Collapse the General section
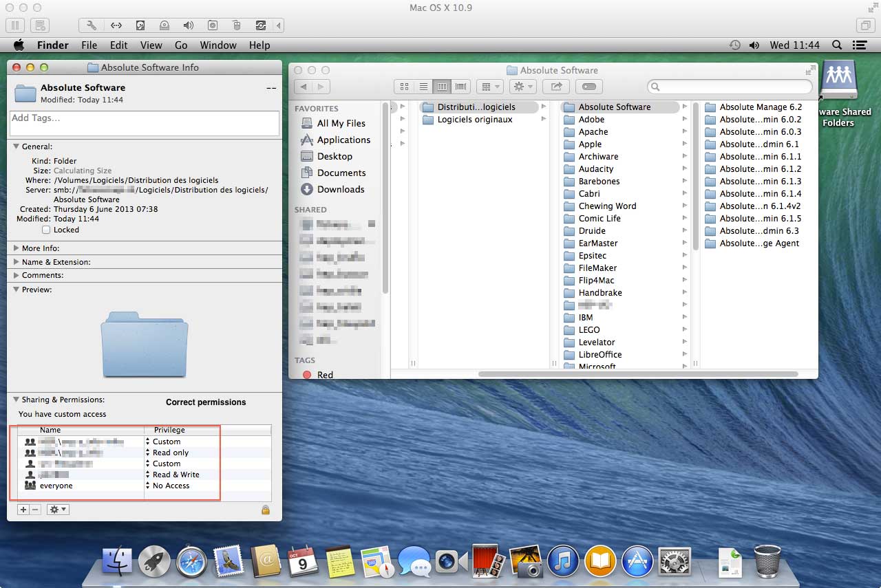 pyautogui.click(x=17, y=146)
